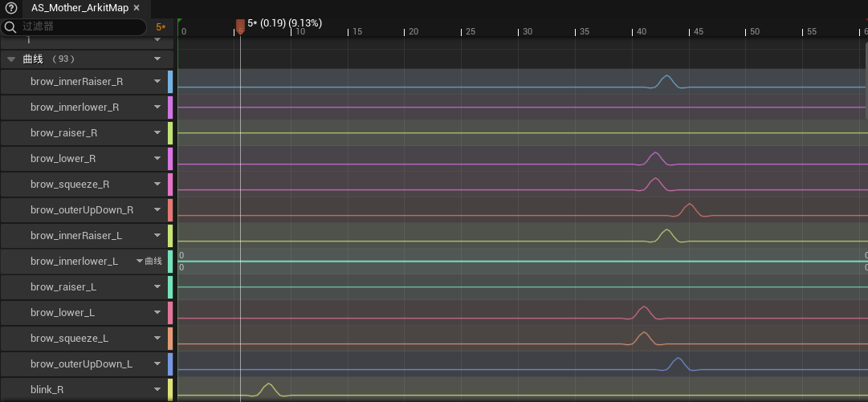Click brow_raiser_R green color swatch
Screen dimensions: 868x402
[x=170, y=132]
